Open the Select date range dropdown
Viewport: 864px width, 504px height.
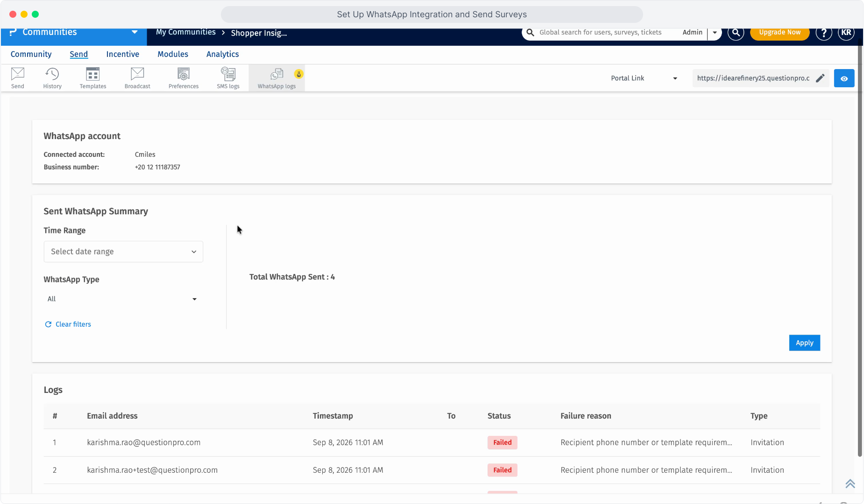(123, 252)
